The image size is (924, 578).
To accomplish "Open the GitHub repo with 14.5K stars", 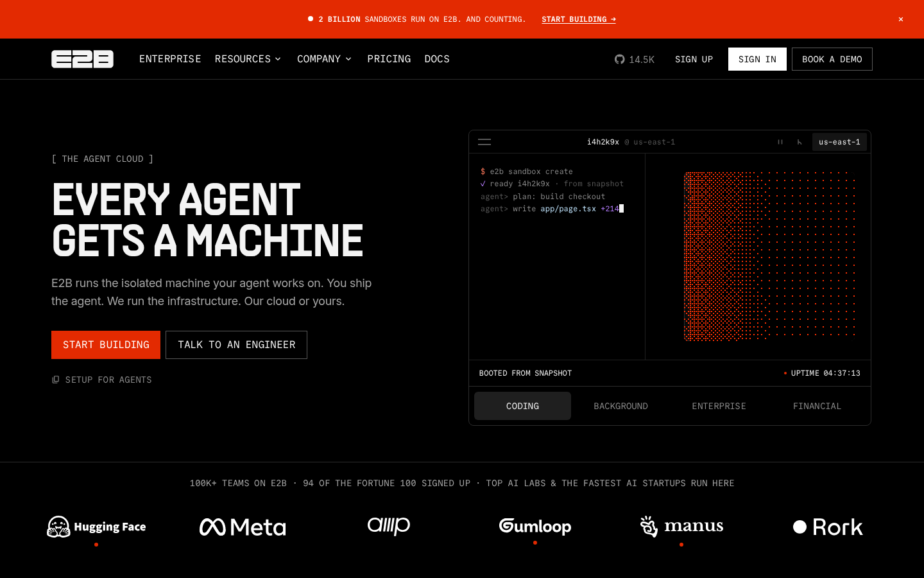I will (635, 59).
